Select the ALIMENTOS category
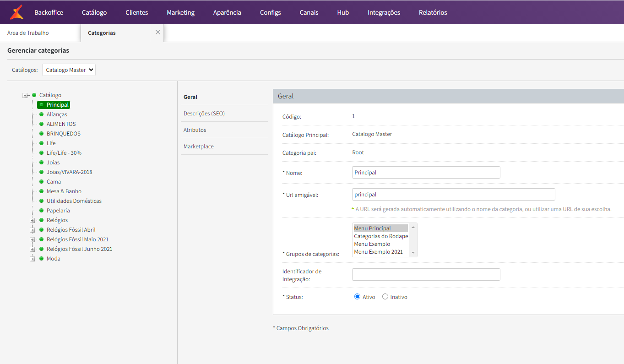This screenshot has height=364, width=624. [61, 124]
